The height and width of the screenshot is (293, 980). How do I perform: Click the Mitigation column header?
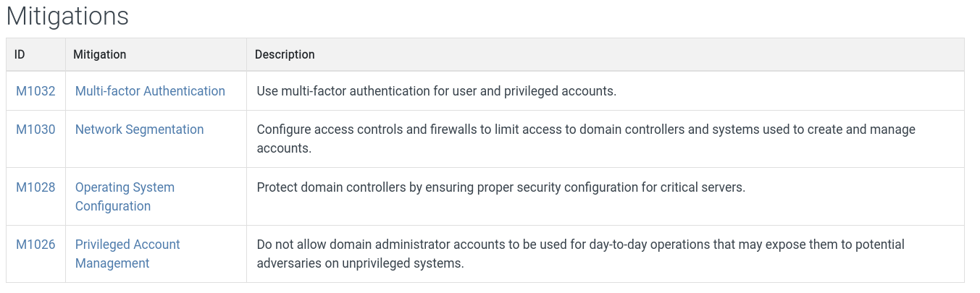pos(100,55)
